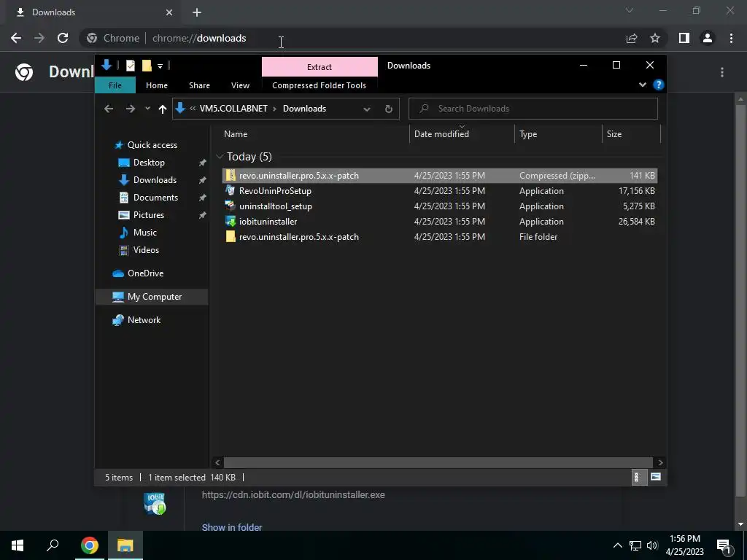The image size is (747, 560).
Task: Open the address bar history dropdown
Action: click(x=367, y=109)
